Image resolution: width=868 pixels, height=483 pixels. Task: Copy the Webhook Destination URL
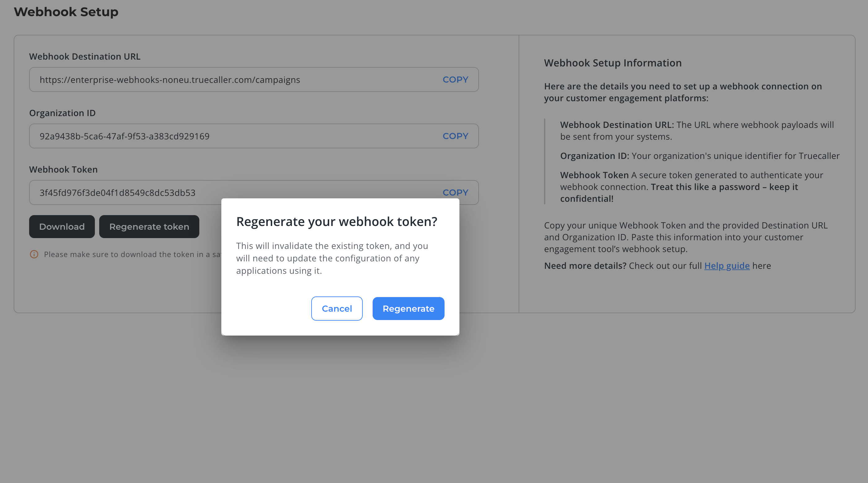tap(455, 79)
